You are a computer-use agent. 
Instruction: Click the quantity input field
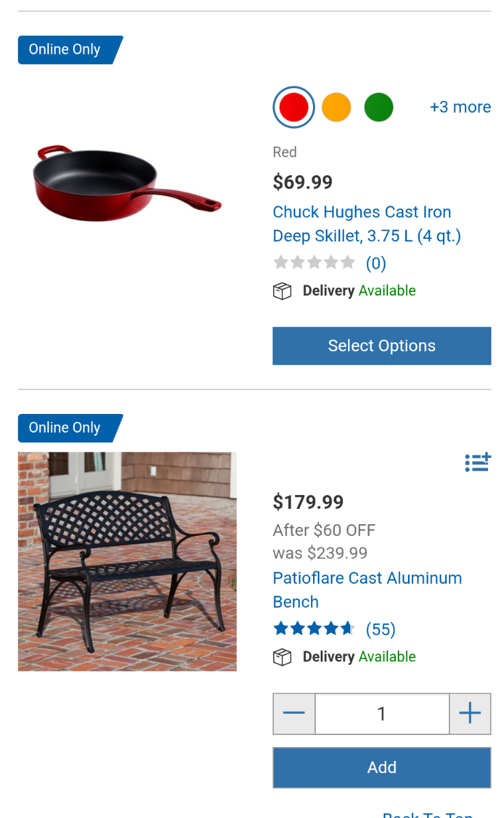[382, 714]
